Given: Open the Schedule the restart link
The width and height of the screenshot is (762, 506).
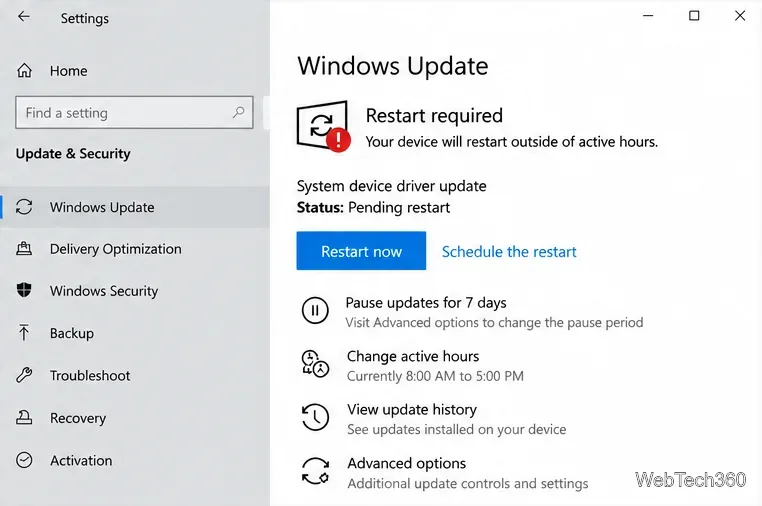Looking at the screenshot, I should pos(509,251).
